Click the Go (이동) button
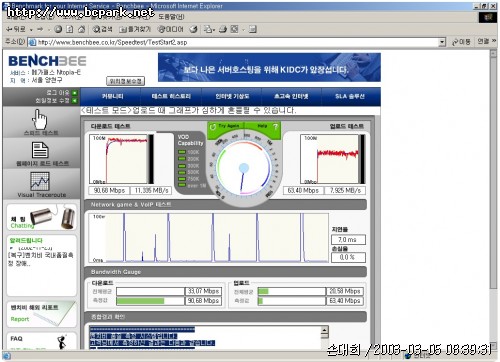The height and width of the screenshot is (362, 500). click(461, 42)
